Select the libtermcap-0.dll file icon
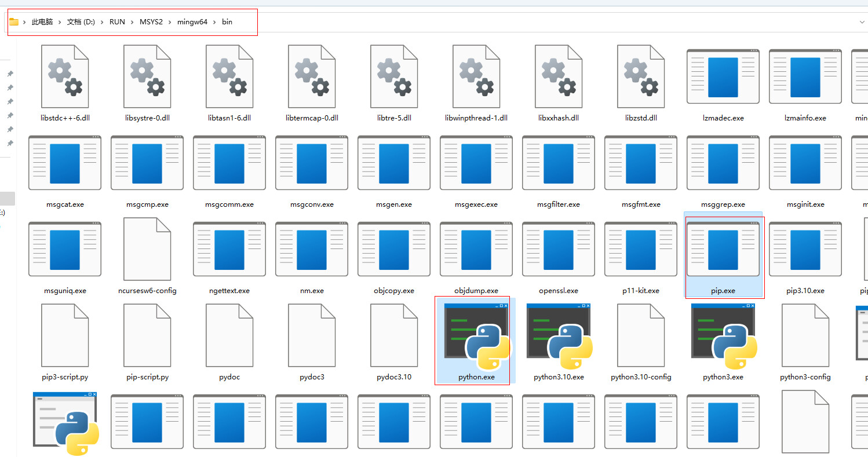Viewport: 868px width, 457px height. 312,76
